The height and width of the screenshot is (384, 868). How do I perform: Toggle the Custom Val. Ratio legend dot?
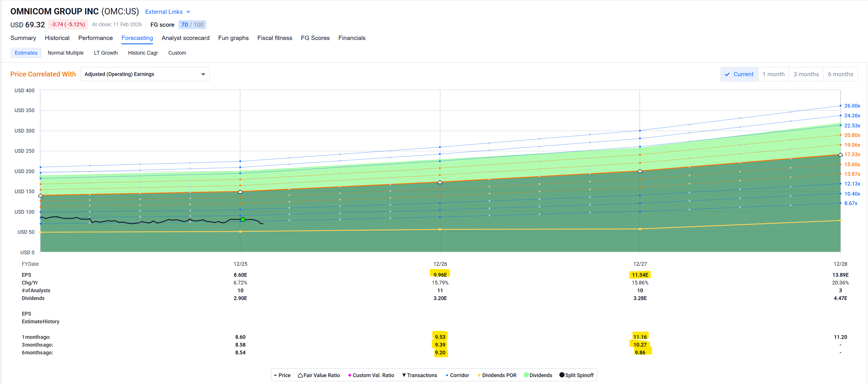coord(349,375)
